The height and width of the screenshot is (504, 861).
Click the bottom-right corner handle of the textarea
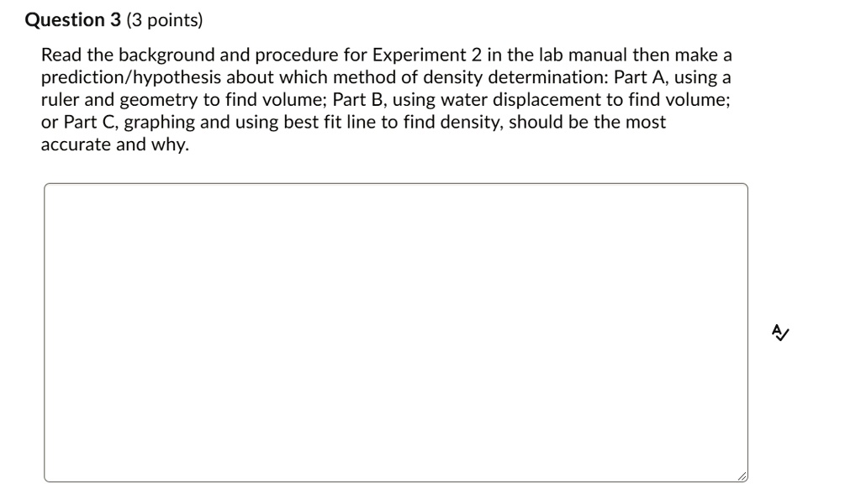point(743,476)
